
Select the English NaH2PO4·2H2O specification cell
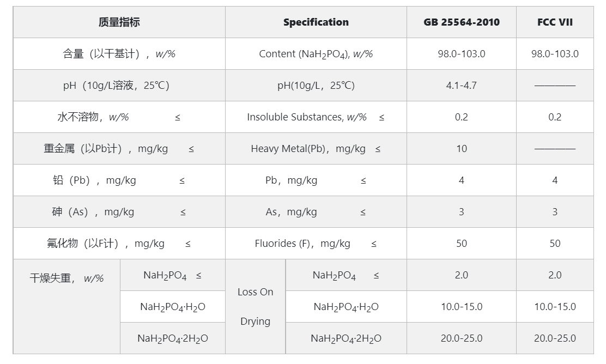pos(346,338)
